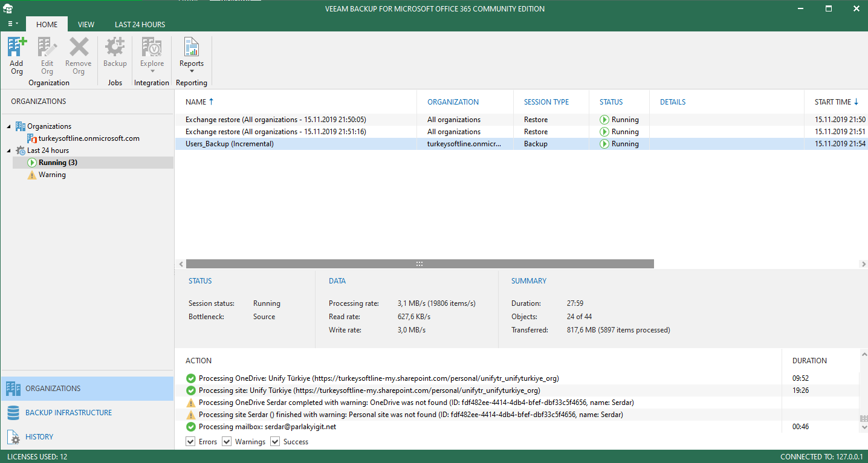
Task: Select the Warning tree item
Action: (52, 175)
